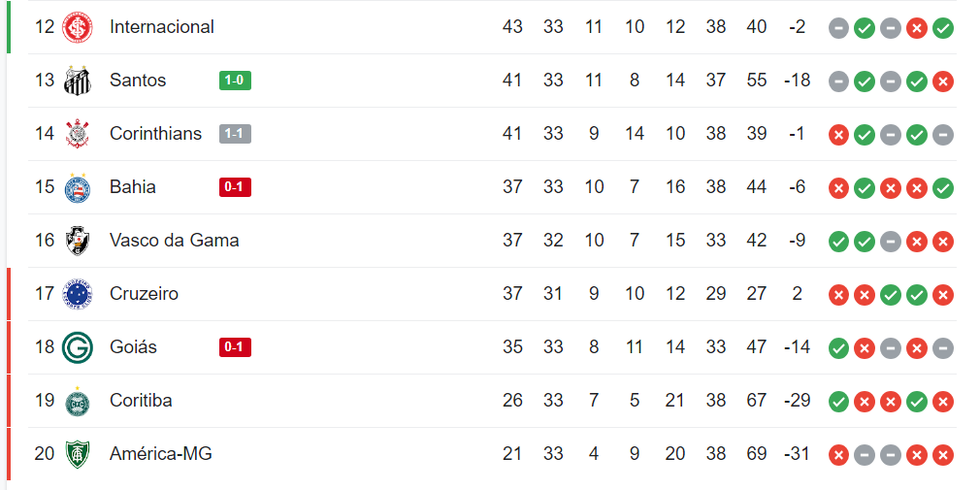This screenshot has height=490, width=980.
Task: Click Corinthians's last form draw icon
Action: click(942, 135)
